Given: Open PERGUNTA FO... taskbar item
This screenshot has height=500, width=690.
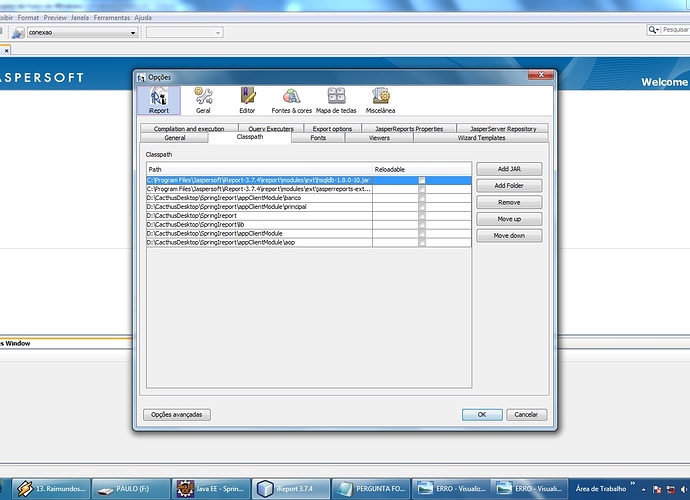Looking at the screenshot, I should 371,489.
